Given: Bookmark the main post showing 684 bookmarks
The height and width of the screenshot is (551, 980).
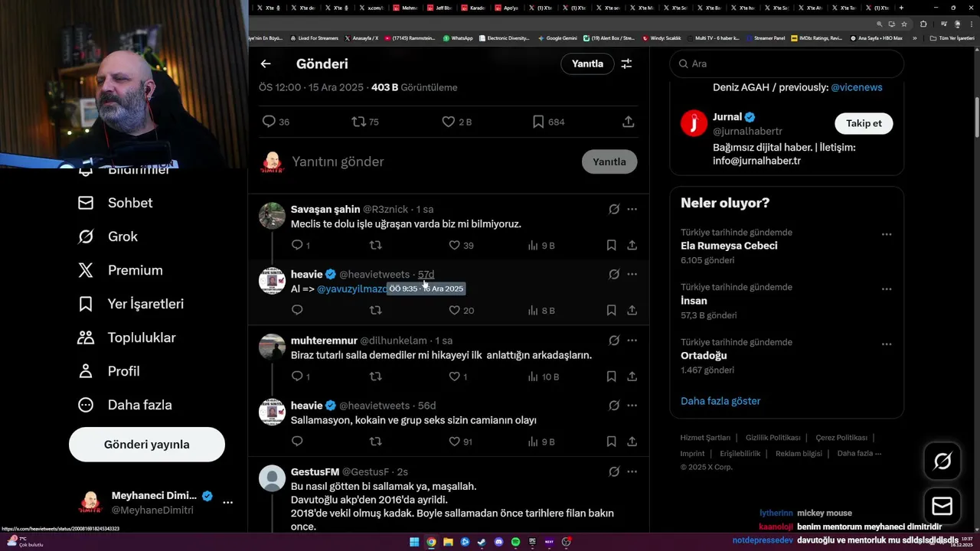Looking at the screenshot, I should tap(538, 122).
